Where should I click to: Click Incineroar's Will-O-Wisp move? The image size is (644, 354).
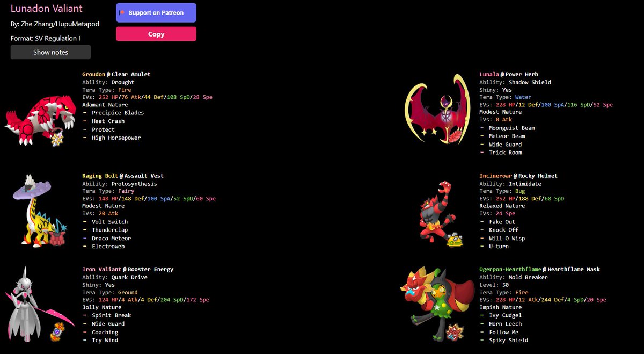click(x=507, y=239)
